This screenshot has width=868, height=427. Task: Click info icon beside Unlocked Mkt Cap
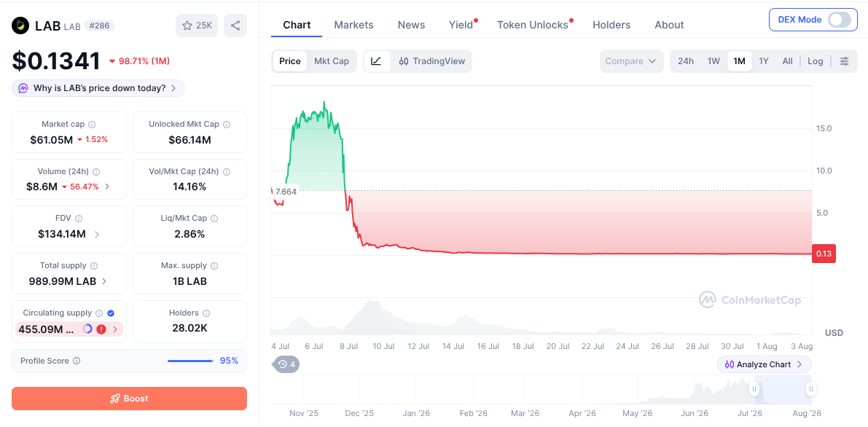(227, 125)
